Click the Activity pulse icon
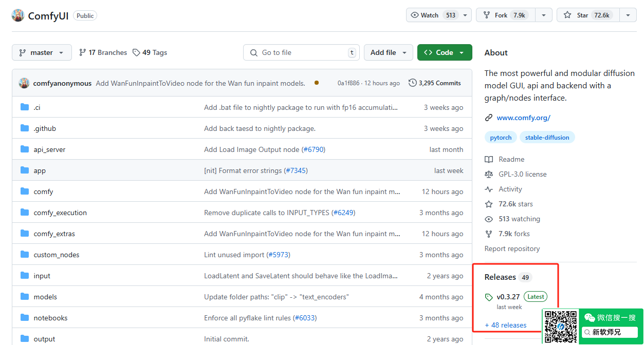644x345 pixels. click(x=489, y=189)
